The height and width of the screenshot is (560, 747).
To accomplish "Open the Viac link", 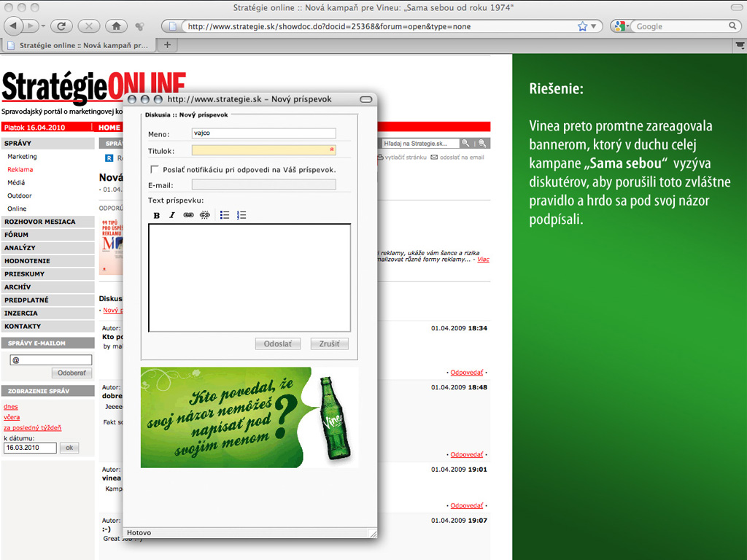I will click(x=483, y=259).
